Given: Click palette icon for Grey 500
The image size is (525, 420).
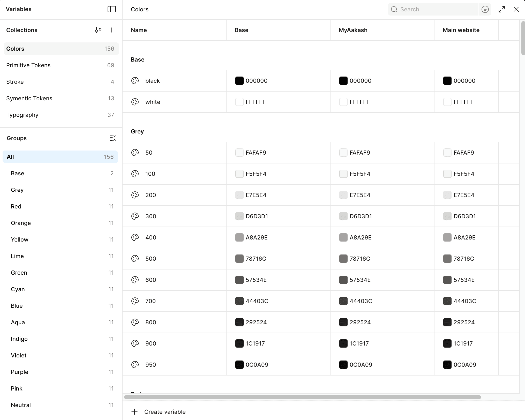Looking at the screenshot, I should (x=135, y=259).
